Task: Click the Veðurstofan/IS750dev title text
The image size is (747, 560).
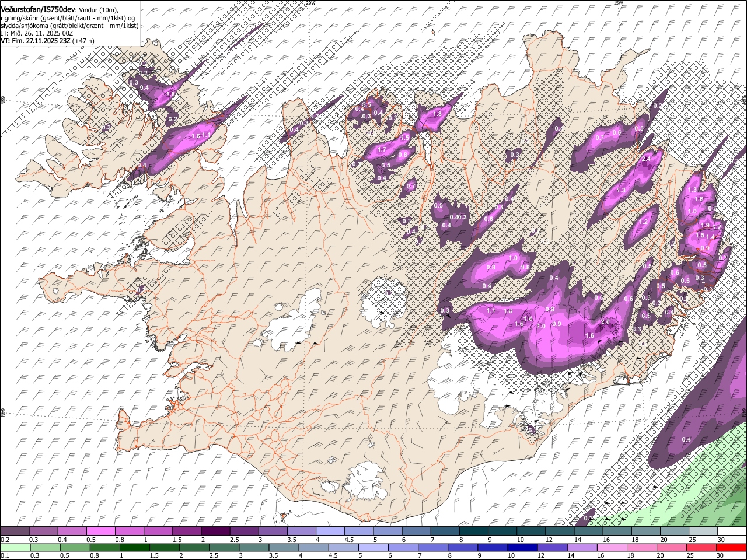Action: (x=38, y=9)
